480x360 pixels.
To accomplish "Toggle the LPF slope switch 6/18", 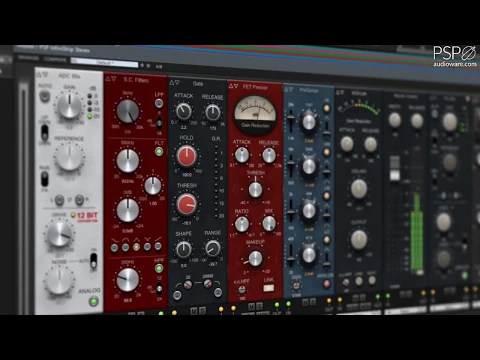I will (159, 123).
